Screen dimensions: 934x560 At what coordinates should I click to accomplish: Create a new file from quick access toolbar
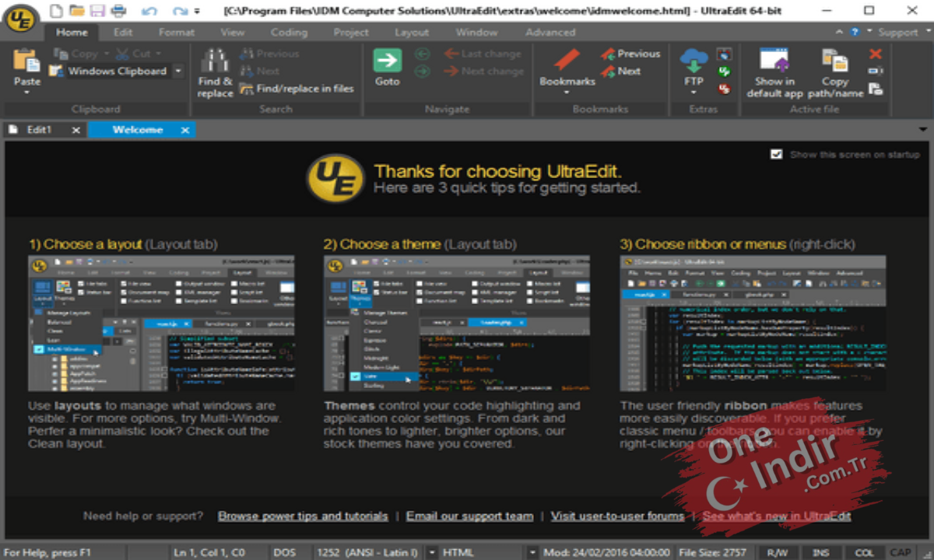point(55,11)
